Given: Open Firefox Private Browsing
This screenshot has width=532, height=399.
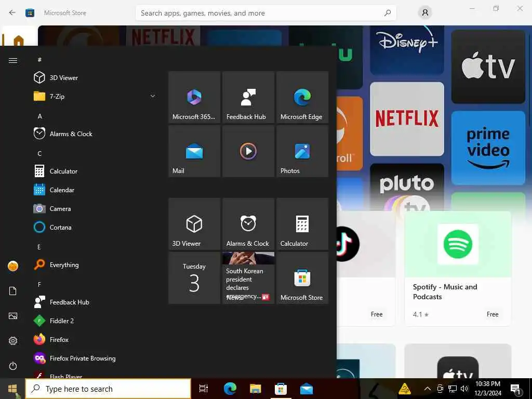Looking at the screenshot, I should [x=95, y=358].
